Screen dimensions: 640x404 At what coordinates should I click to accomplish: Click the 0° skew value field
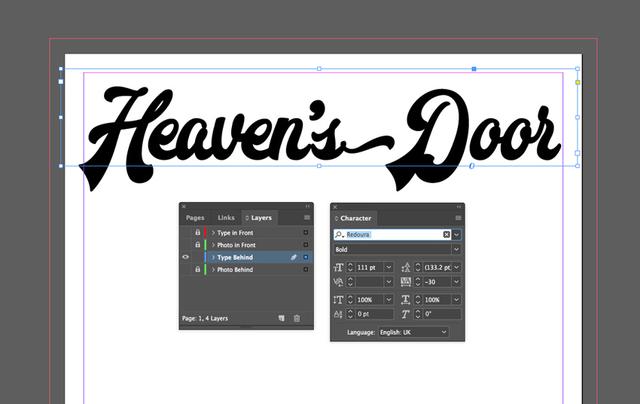click(x=442, y=314)
